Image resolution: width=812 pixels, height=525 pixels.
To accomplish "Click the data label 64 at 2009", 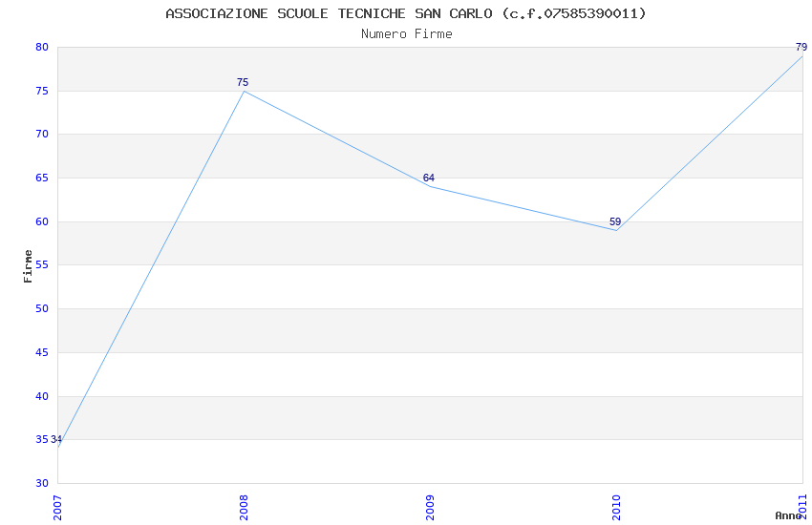I will [x=429, y=178].
